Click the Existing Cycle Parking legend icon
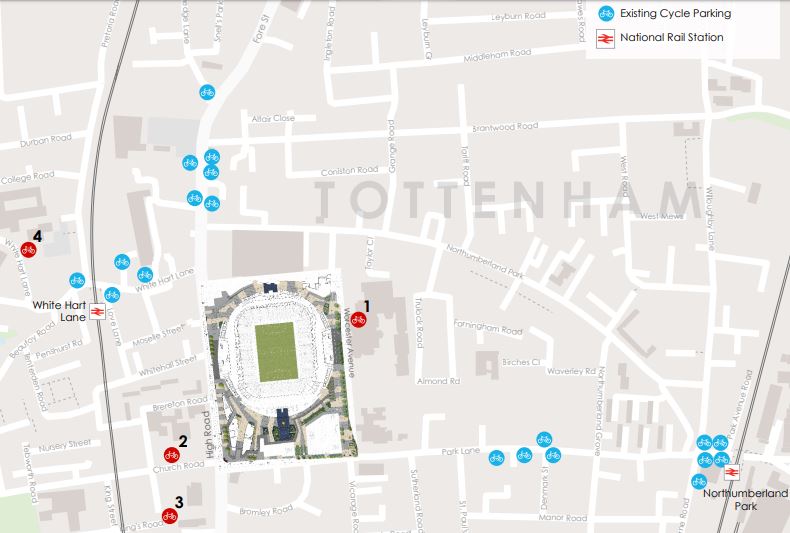 click(604, 14)
